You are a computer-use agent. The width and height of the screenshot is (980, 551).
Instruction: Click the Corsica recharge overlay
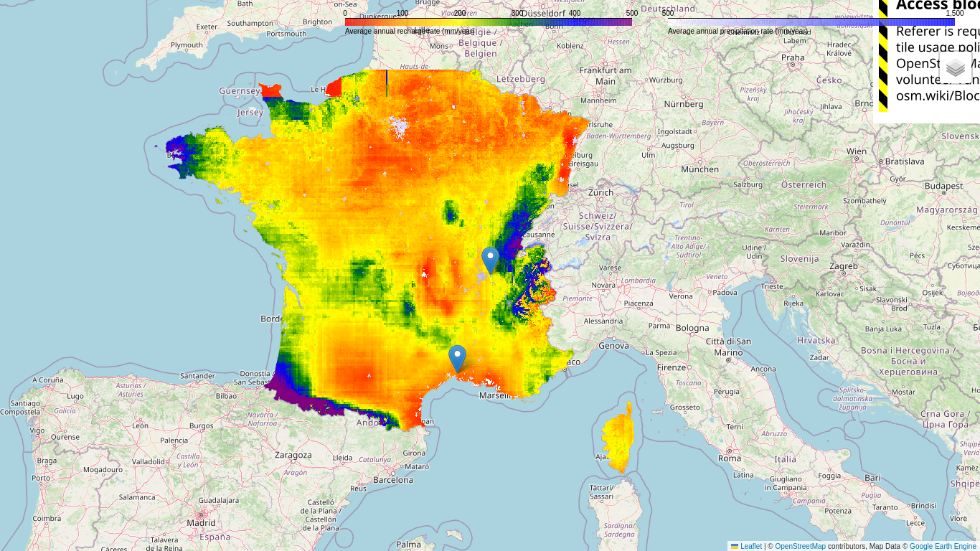[x=618, y=438]
